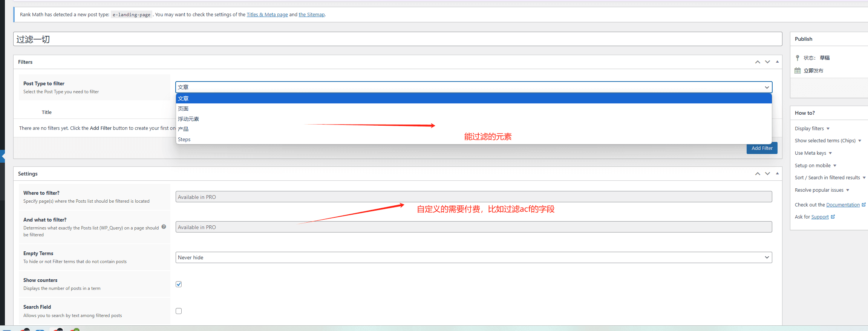Move Settings panel up arrow
The image size is (868, 331).
(x=758, y=174)
